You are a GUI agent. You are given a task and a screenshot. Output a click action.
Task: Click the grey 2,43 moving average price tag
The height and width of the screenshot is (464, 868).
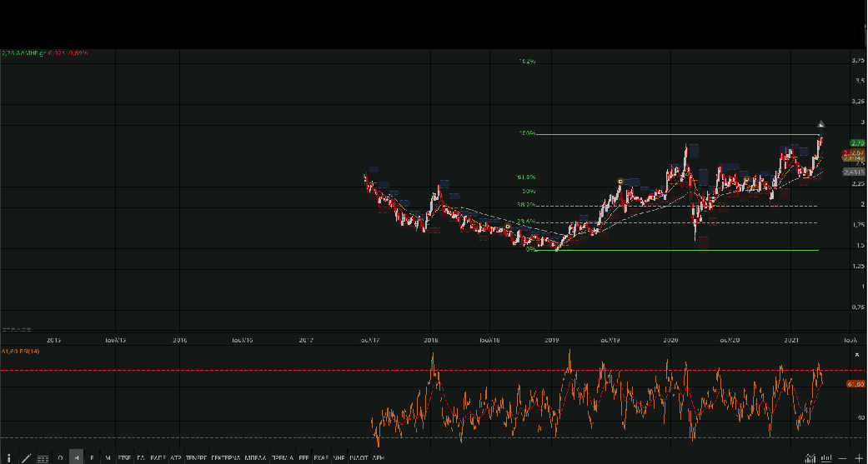point(854,172)
